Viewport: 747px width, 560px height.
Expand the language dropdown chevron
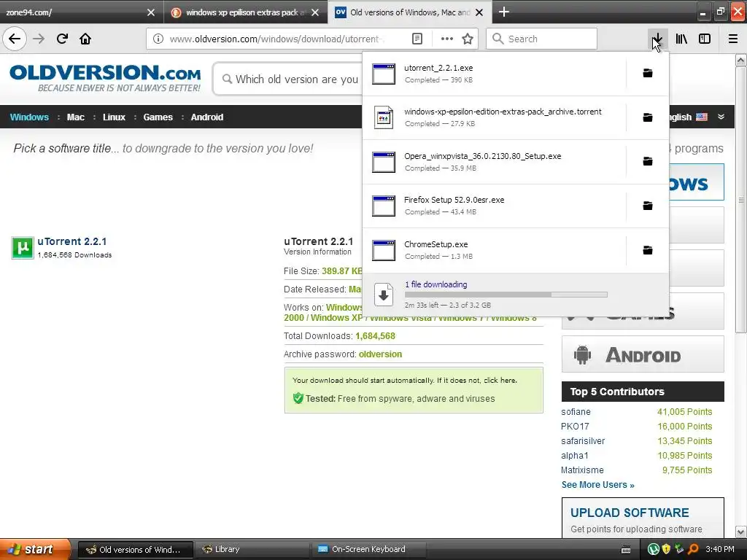[x=721, y=117]
